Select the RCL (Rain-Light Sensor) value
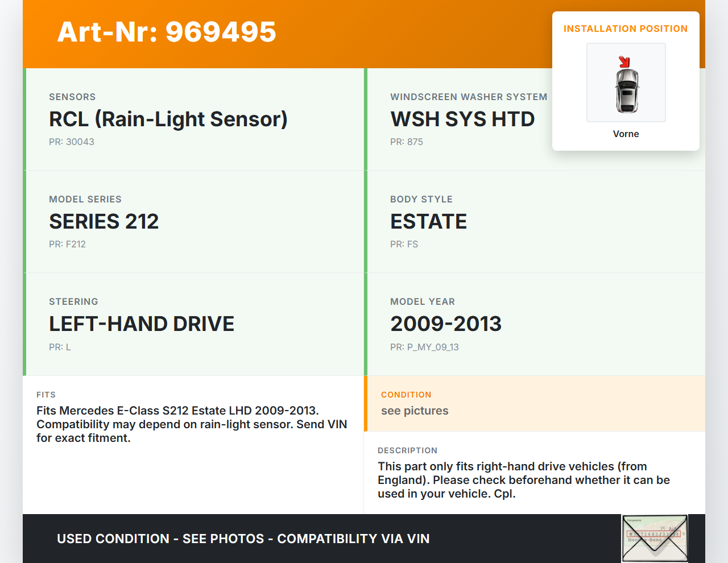 coord(168,119)
